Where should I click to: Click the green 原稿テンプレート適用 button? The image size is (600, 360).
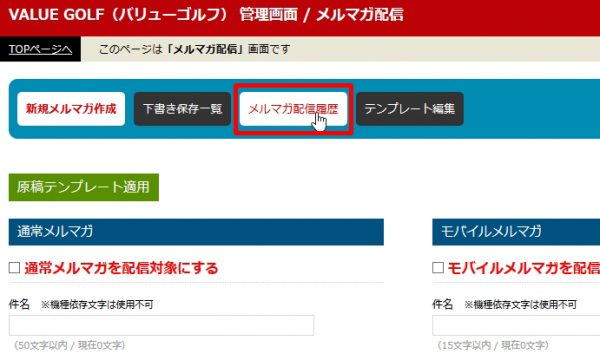coord(84,187)
